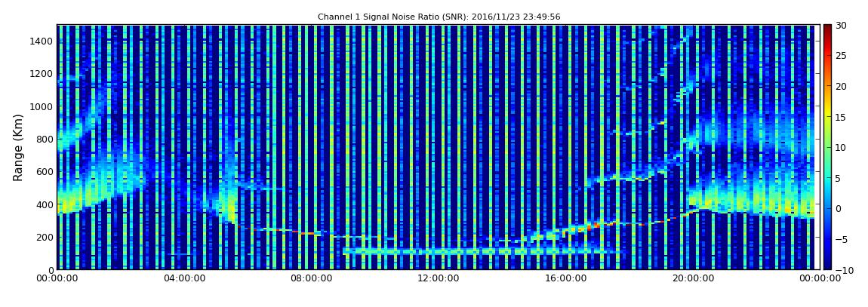The height and width of the screenshot is (307, 868).
Task: Click the 12:00:00 time axis label
Action: (x=437, y=279)
